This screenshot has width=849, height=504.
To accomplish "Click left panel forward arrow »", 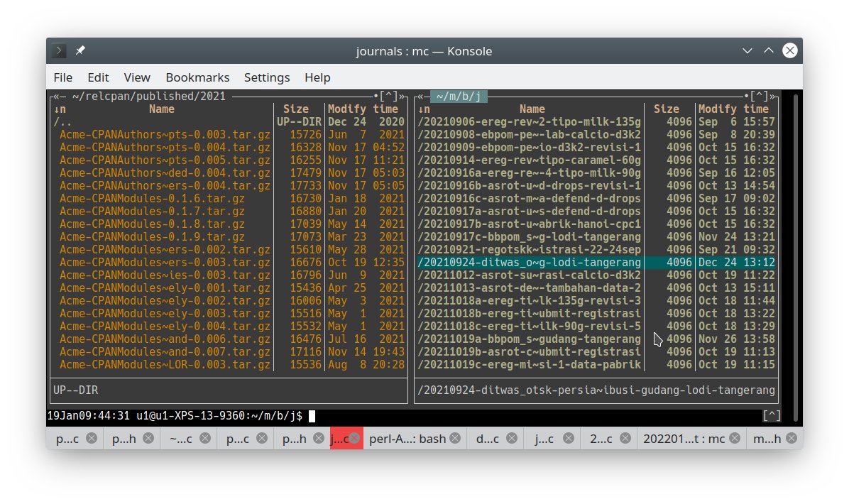I will pyautogui.click(x=402, y=97).
